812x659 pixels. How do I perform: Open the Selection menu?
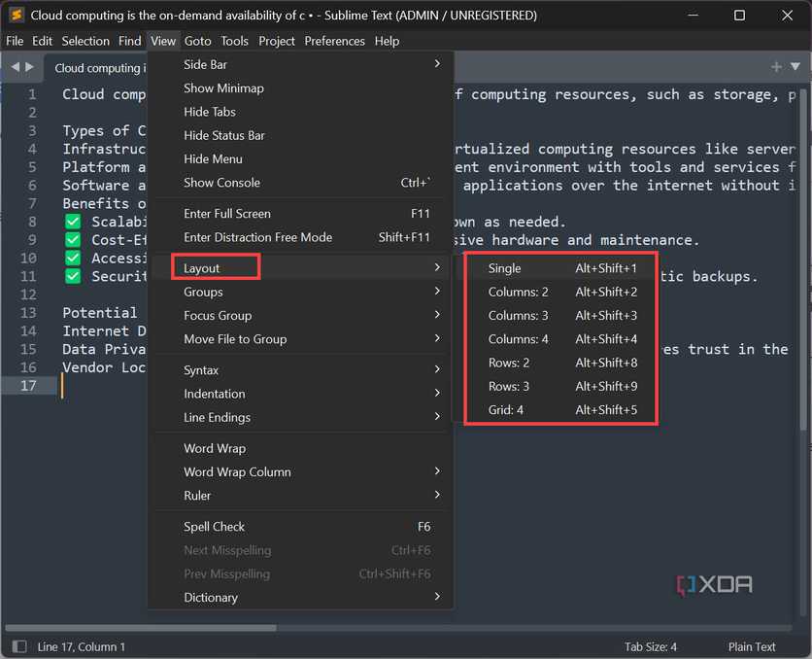coord(85,41)
